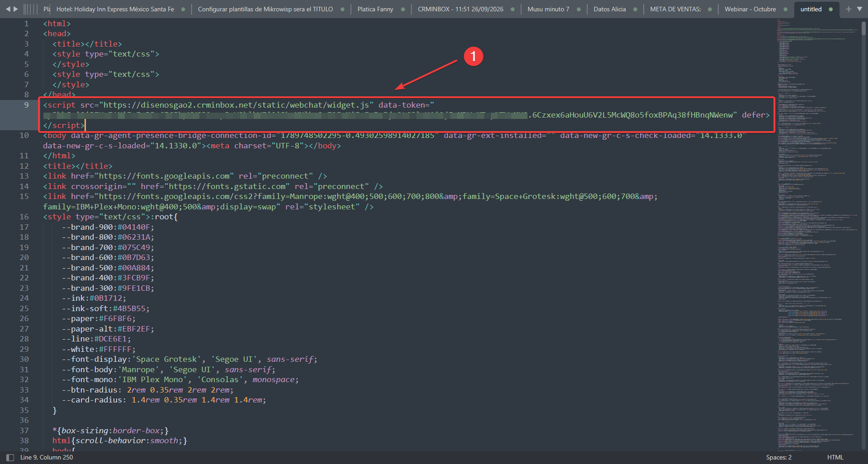The width and height of the screenshot is (868, 464).
Task: Open the HTML syntax selector in the status bar
Action: pyautogui.click(x=835, y=457)
